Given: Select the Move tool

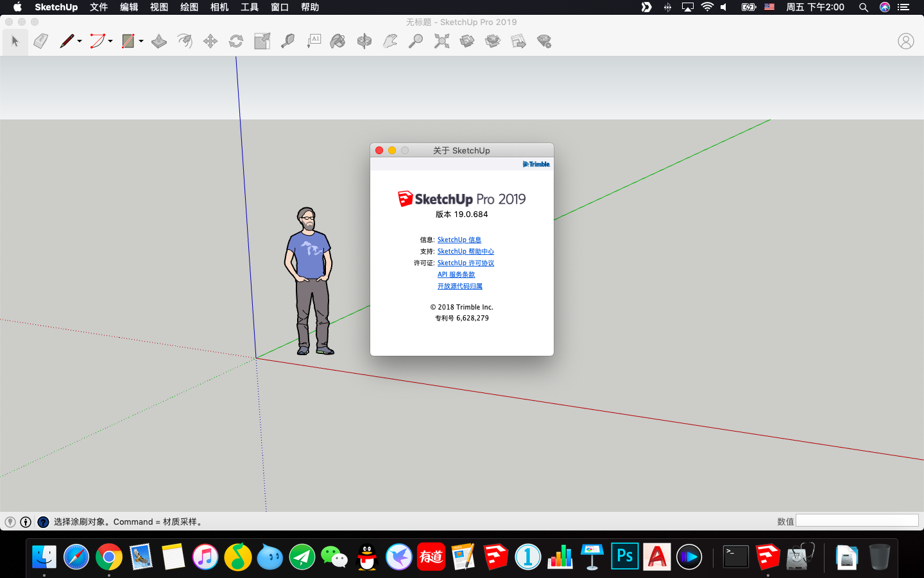Looking at the screenshot, I should coord(210,42).
